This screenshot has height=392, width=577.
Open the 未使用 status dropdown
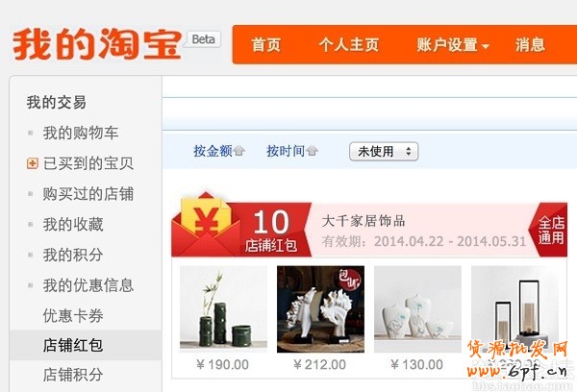click(x=384, y=151)
